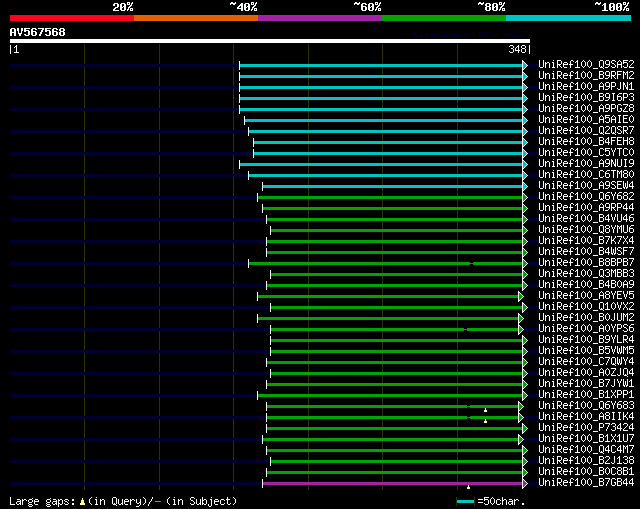Viewport: 640px width, 509px height.
Task: Select the UniRef100_B0C8B1 label
Action: pos(586,472)
